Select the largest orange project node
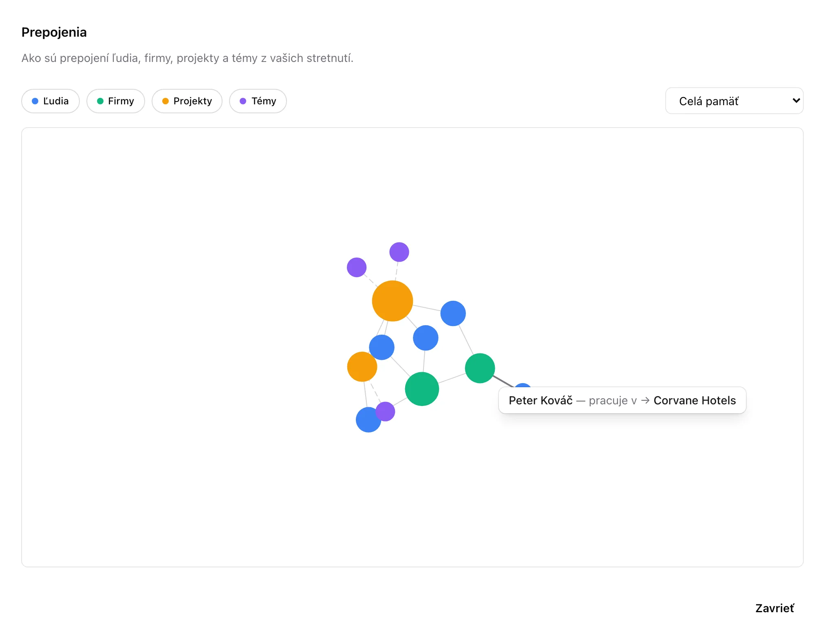The height and width of the screenshot is (644, 825). pos(393,301)
